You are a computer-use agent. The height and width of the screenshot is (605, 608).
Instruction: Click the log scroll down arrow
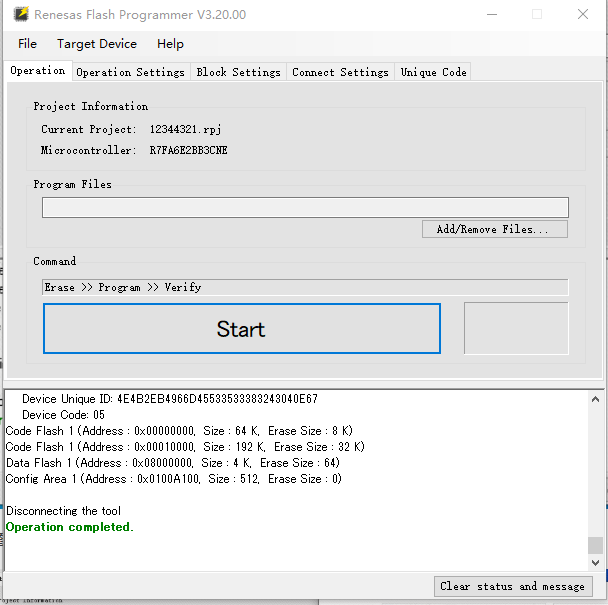tap(595, 562)
